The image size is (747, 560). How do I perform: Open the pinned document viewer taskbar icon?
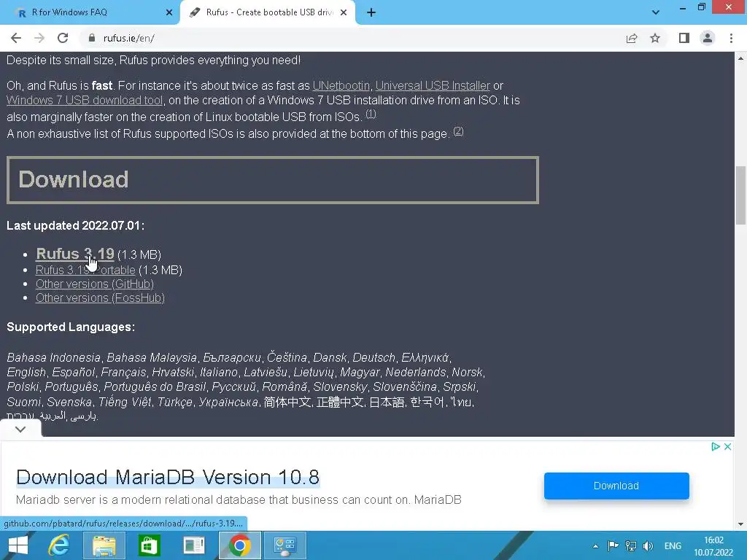194,545
